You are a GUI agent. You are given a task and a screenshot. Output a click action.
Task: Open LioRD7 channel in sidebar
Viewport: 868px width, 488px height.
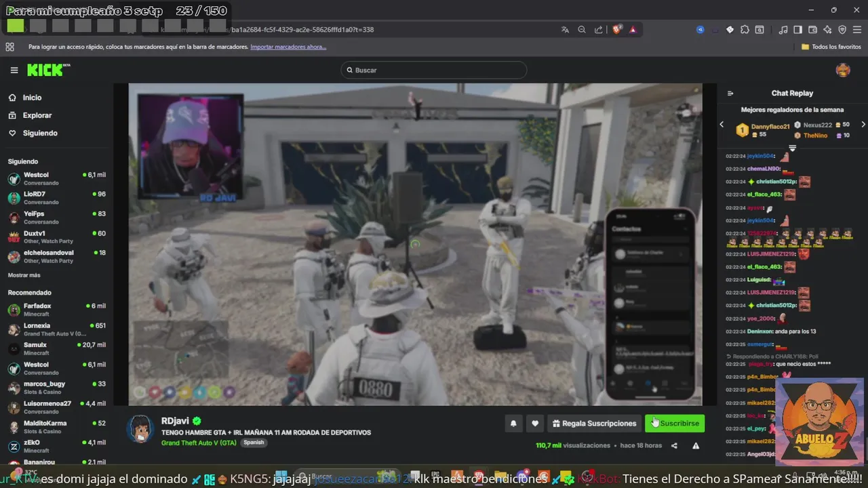tap(56, 198)
